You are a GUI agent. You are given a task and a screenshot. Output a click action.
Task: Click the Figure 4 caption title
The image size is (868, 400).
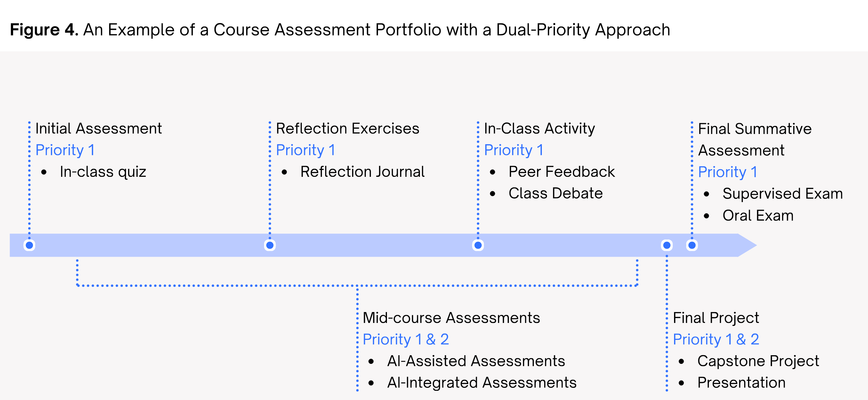coord(340,30)
